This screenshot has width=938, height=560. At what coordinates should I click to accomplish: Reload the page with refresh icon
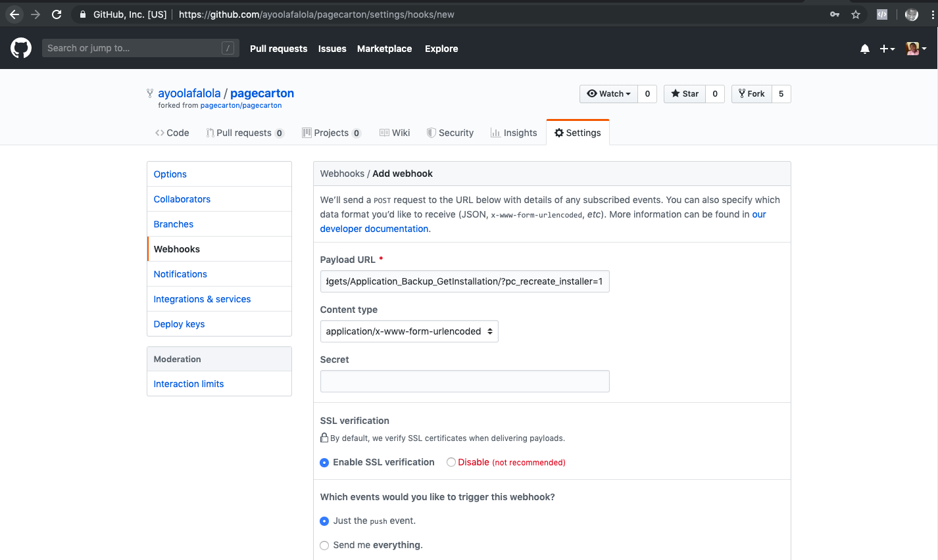point(57,14)
